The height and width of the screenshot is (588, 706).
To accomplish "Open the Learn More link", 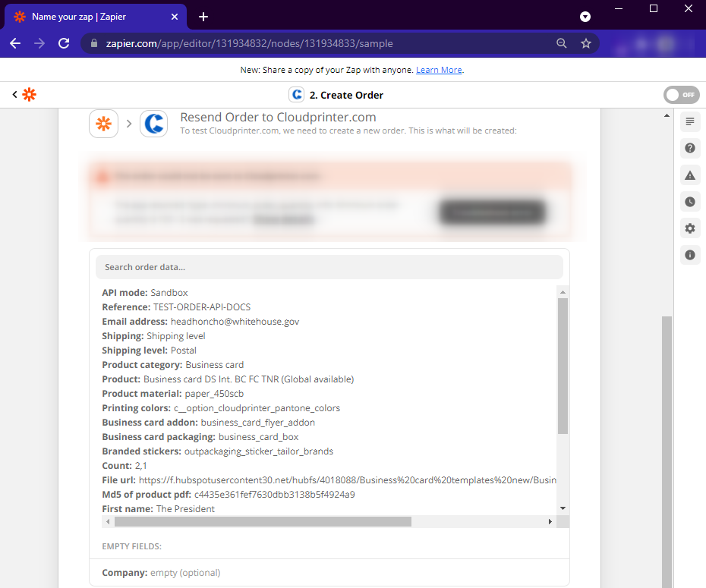I will (x=439, y=70).
